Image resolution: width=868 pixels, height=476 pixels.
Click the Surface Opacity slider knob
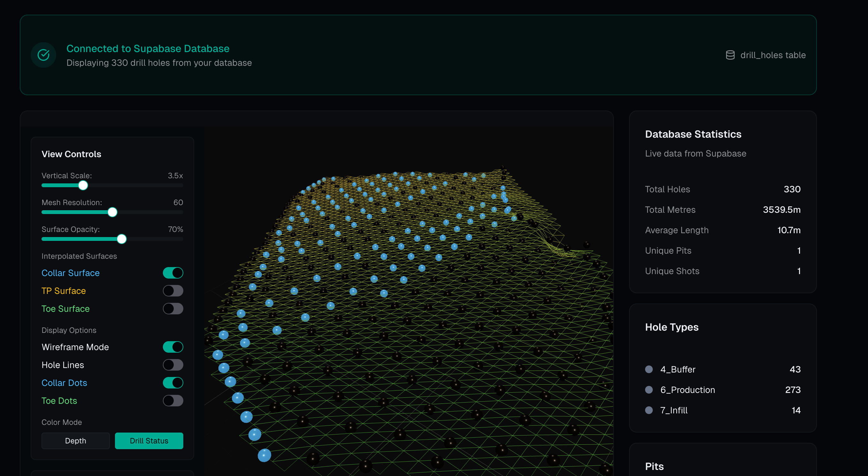click(122, 239)
